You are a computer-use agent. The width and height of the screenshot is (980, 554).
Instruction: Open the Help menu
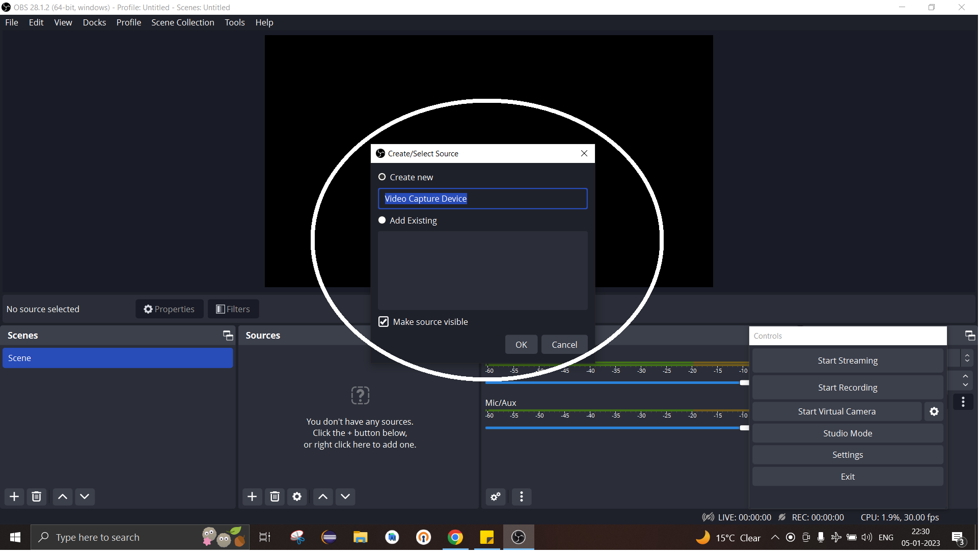click(x=265, y=22)
